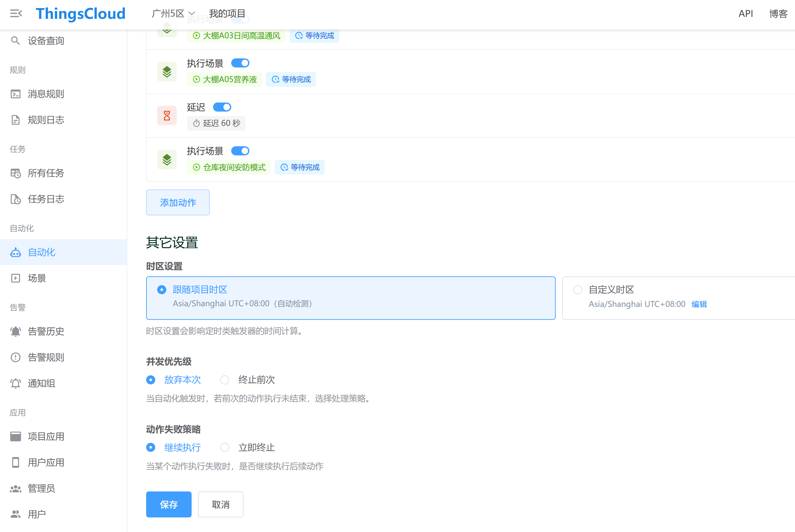
Task: Disable the 大棚A05营养液 scene action toggle
Action: click(240, 63)
